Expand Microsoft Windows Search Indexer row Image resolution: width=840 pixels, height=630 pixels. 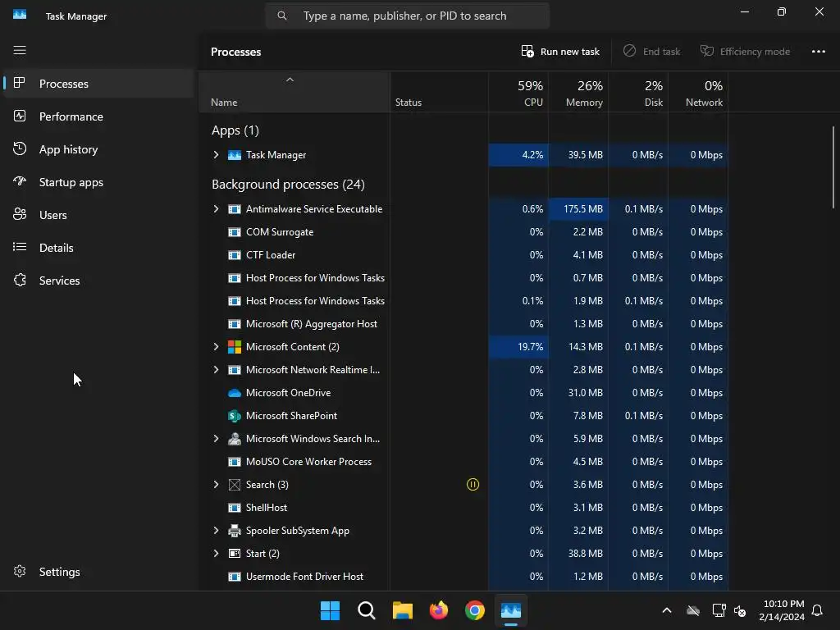[x=216, y=439]
